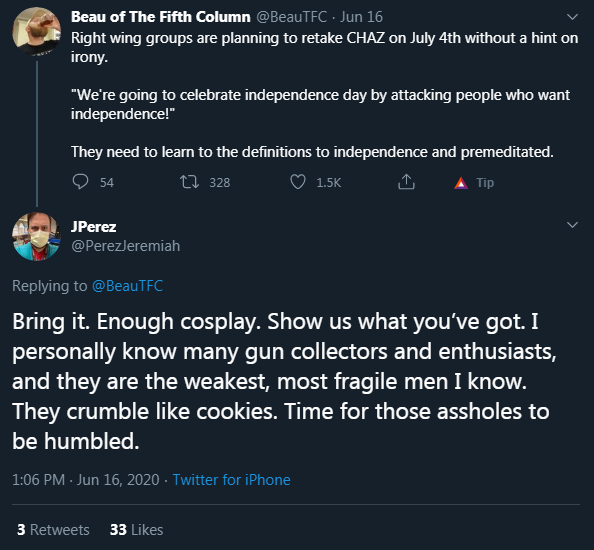View the 3 Retweets list
Viewport: 594px width, 550px height.
tap(53, 530)
